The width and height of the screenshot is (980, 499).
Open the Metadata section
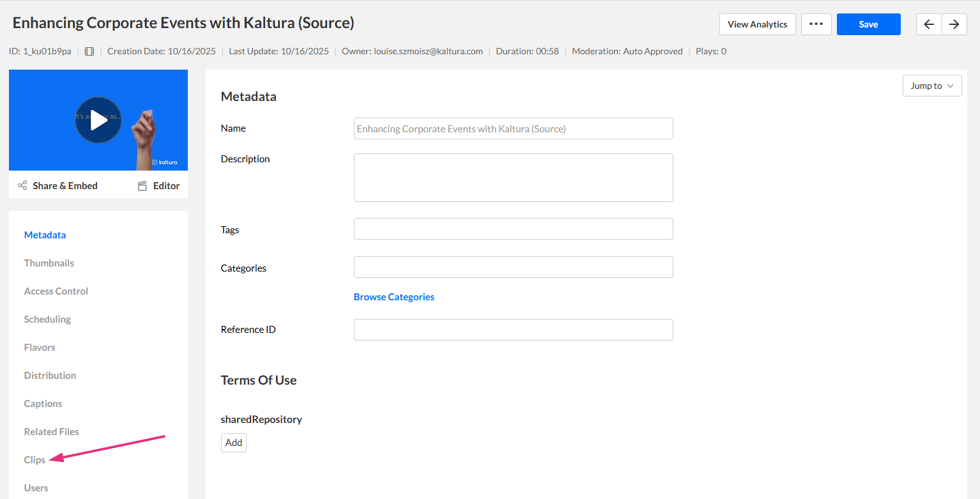click(x=45, y=235)
